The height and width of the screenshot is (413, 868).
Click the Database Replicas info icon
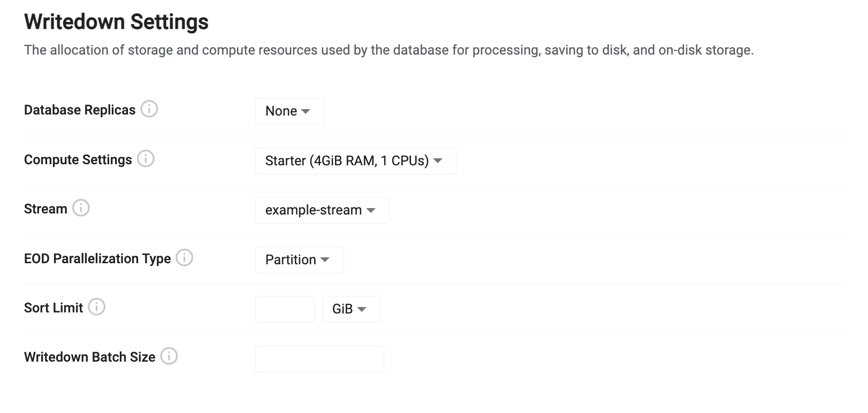[x=149, y=109]
